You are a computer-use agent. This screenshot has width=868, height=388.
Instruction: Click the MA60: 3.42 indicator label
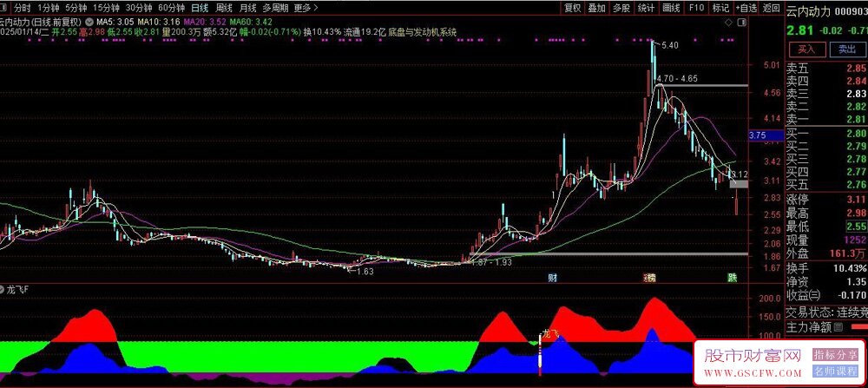252,22
